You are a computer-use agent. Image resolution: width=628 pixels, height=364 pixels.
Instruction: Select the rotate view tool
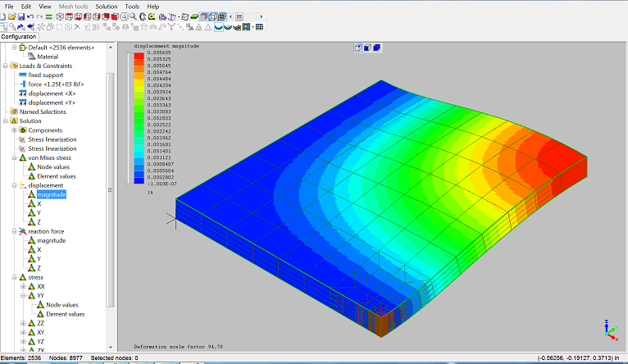[143, 17]
